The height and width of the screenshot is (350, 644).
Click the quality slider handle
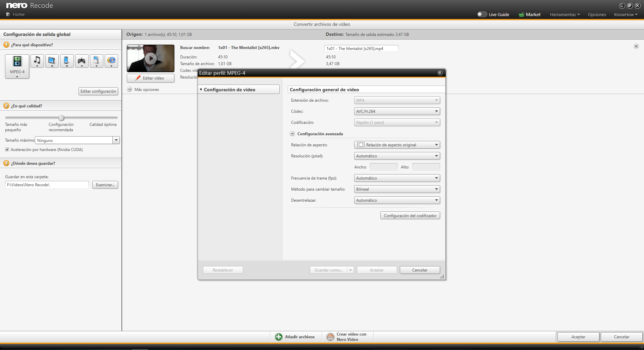61,118
